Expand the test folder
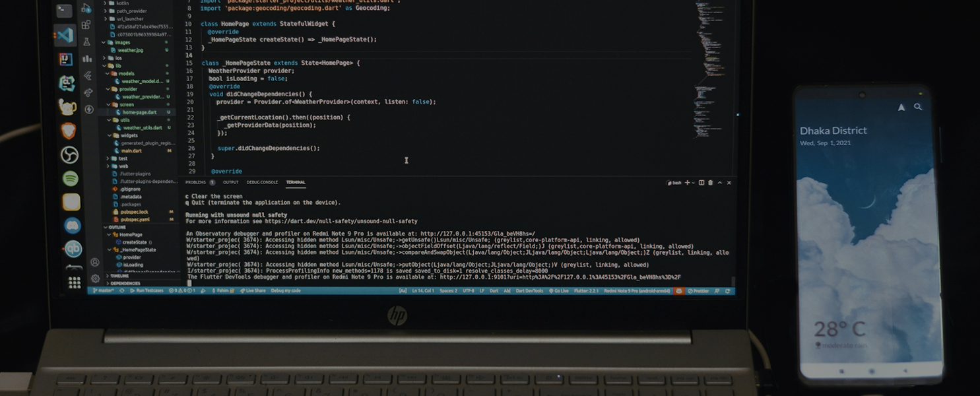980x396 pixels. [x=123, y=158]
